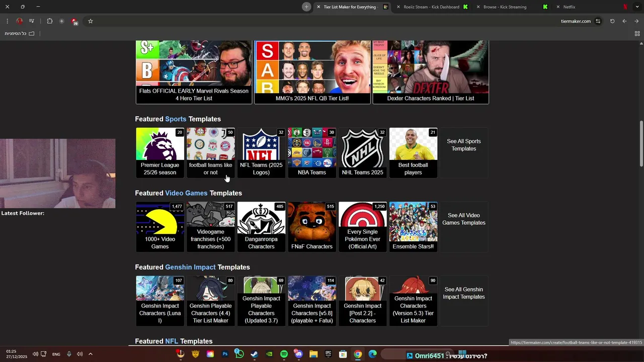Open the media control toolbar icon
Screen dimensions: 644x362
tap(32, 21)
